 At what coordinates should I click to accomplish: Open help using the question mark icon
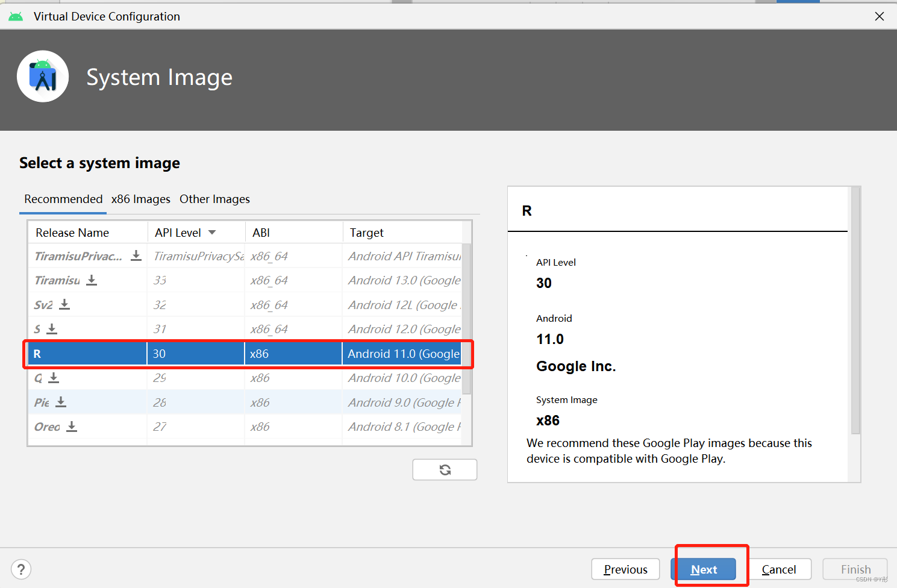click(21, 569)
